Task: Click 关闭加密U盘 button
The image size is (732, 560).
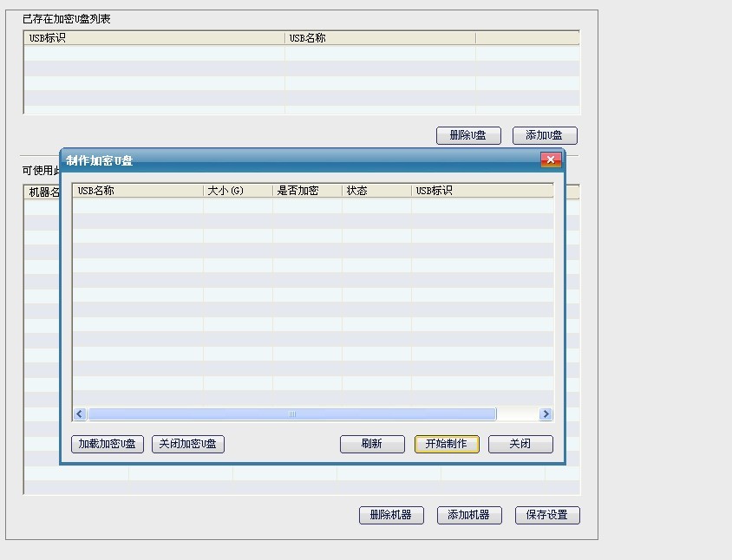Action: point(188,444)
